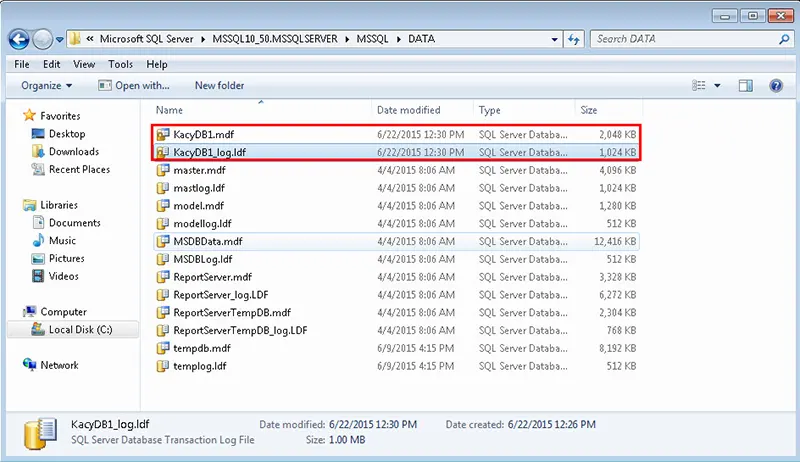Select the model.mdf file icon
Image resolution: width=800 pixels, height=462 pixels.
tap(163, 206)
